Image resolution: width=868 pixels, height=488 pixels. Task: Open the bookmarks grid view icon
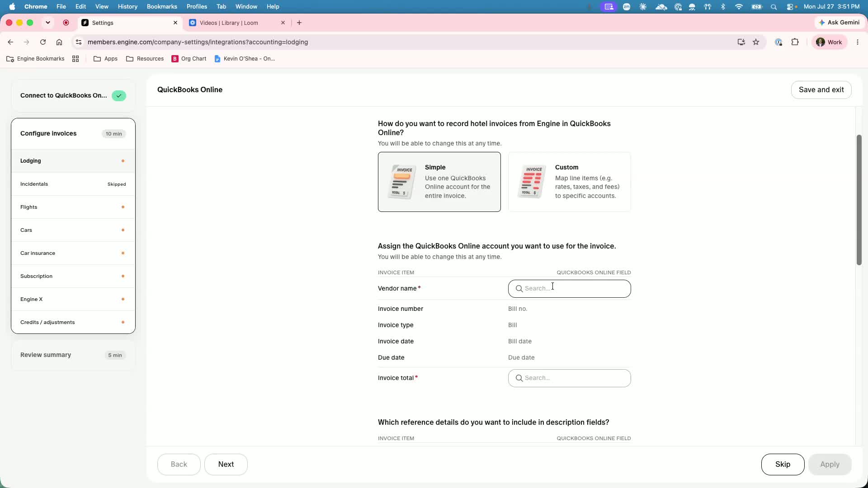(75, 59)
